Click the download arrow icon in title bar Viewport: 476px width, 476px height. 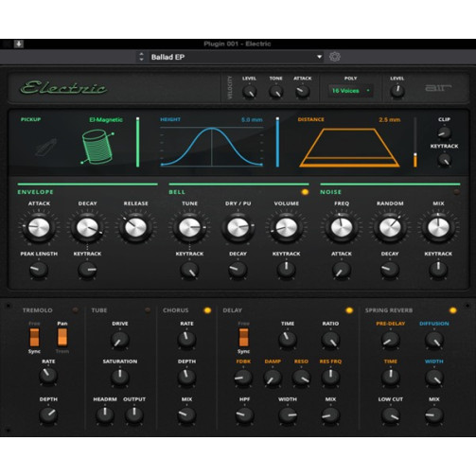pos(19,44)
